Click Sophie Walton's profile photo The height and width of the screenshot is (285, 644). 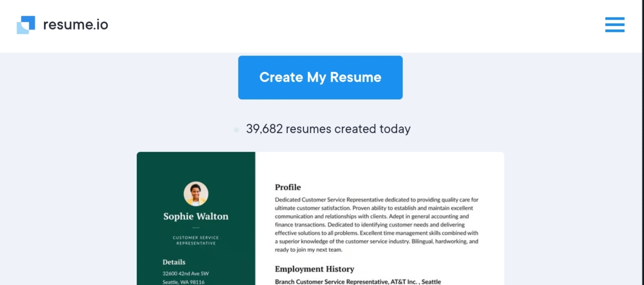(196, 194)
